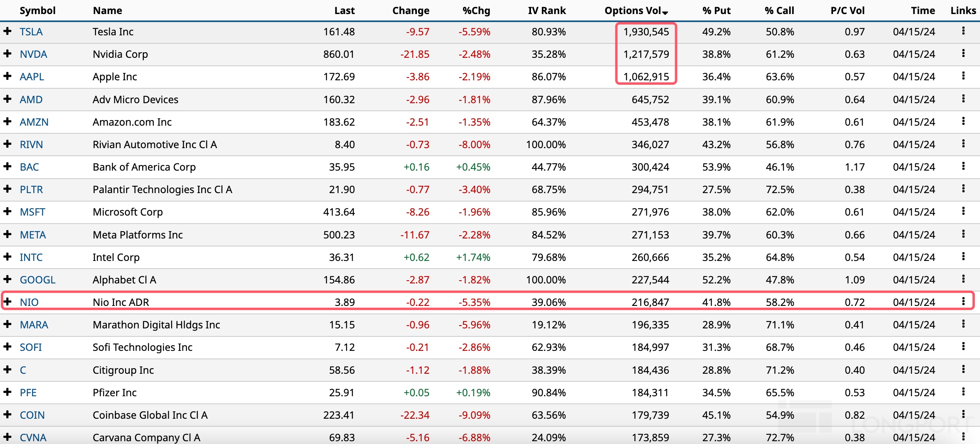980x444 pixels.
Task: Open the links menu for the SOFI row
Action: 963,346
